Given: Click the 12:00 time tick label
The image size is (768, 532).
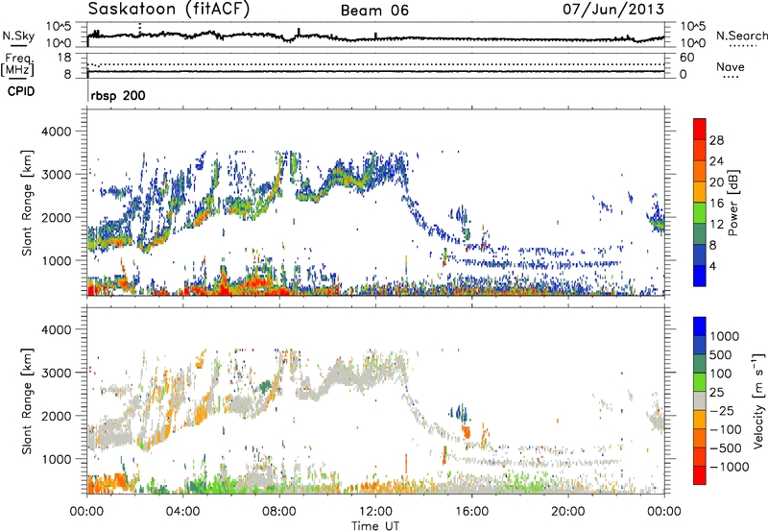Looking at the screenshot, I should 375,512.
